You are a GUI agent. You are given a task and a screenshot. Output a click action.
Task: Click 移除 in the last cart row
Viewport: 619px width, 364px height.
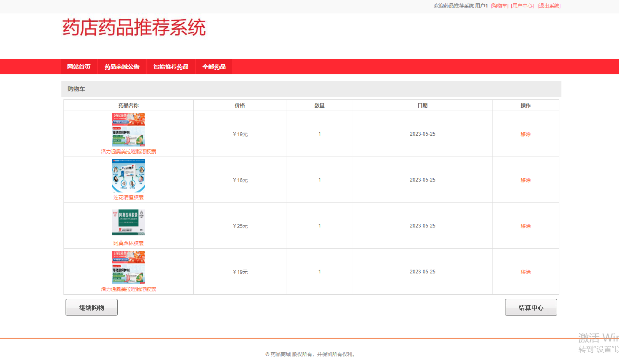click(526, 272)
